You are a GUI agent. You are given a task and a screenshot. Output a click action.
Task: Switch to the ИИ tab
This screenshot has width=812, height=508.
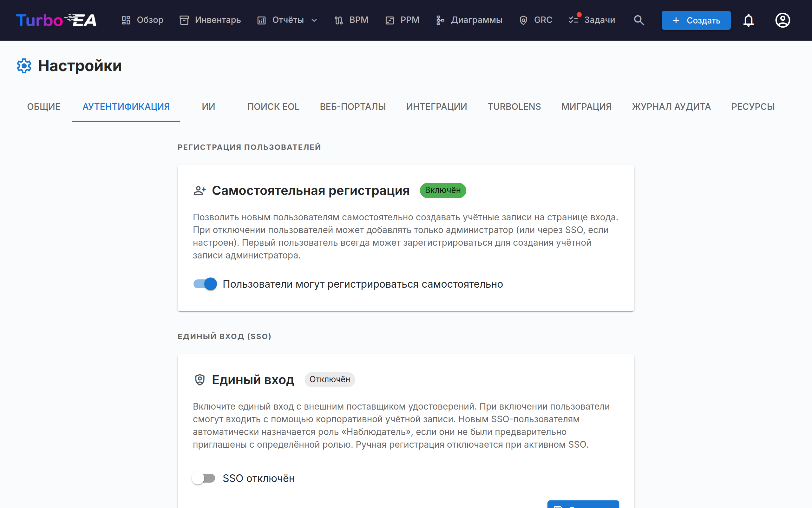point(208,107)
